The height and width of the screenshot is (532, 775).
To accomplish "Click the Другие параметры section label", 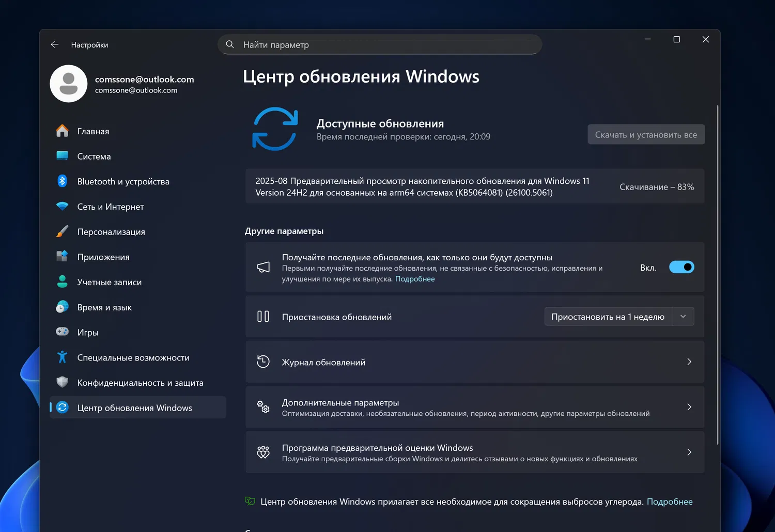I will pyautogui.click(x=284, y=231).
